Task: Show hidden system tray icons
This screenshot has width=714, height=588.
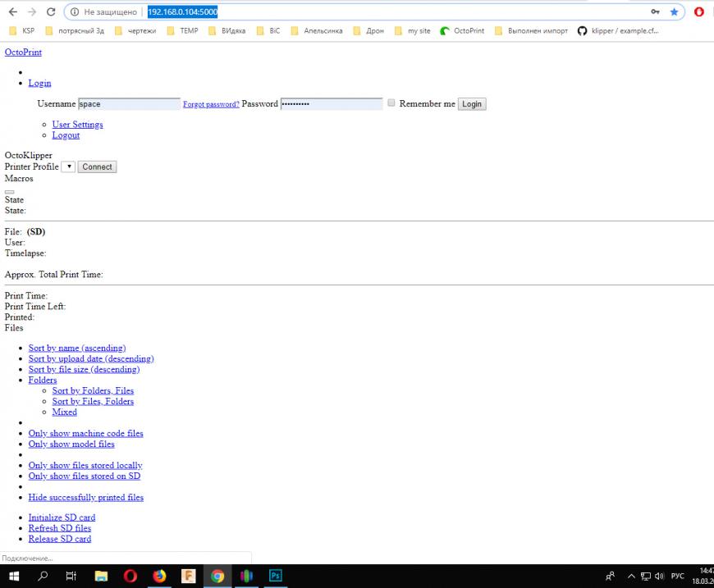Action: coord(631,577)
